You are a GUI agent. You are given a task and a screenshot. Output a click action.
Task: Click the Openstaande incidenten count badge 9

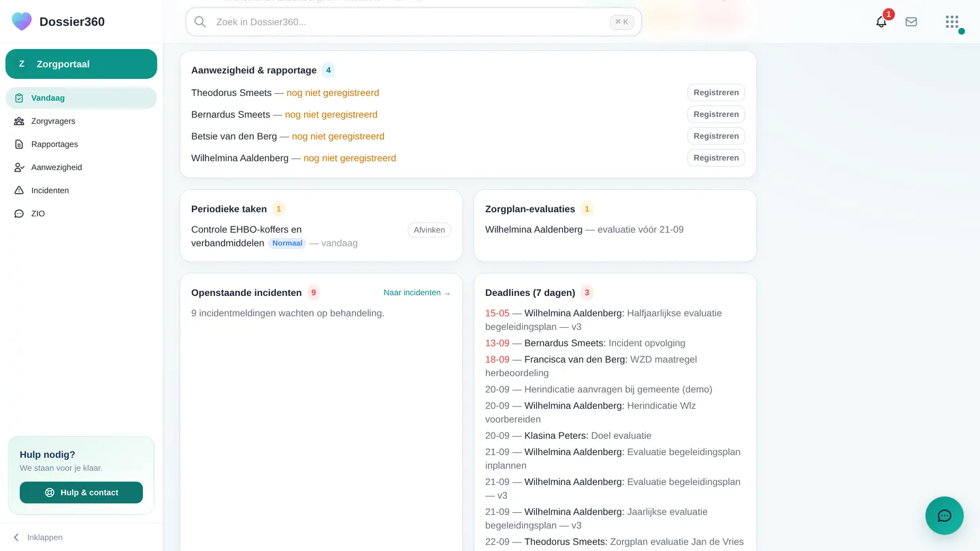[x=314, y=293]
